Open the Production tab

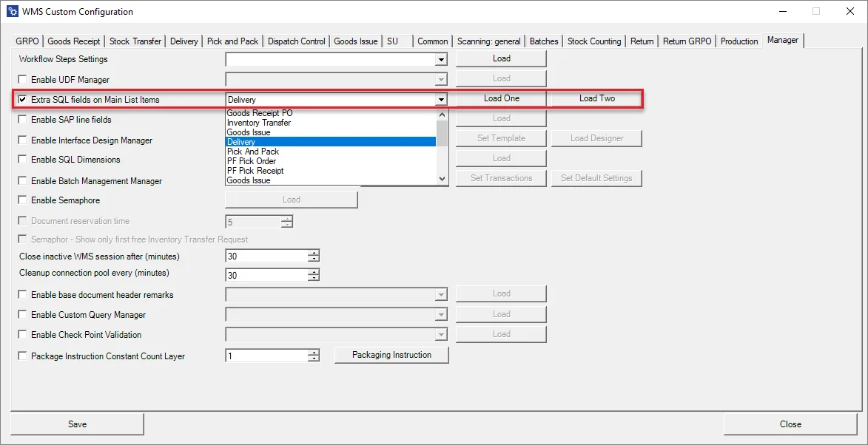(x=739, y=41)
